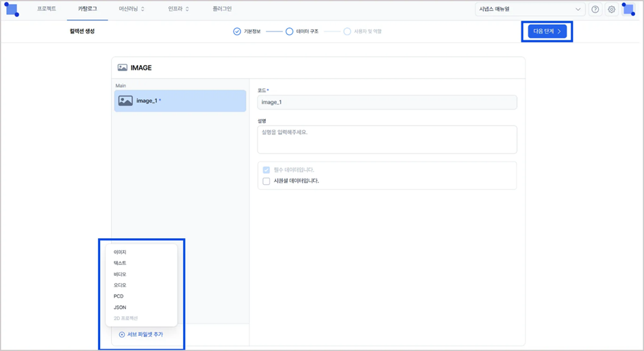Click the IMAGE header text

[141, 68]
